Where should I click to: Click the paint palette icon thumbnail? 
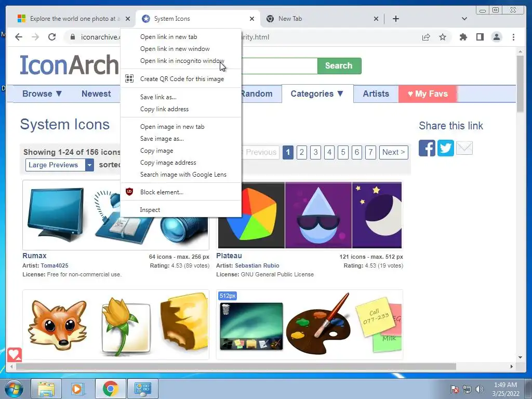pos(317,325)
